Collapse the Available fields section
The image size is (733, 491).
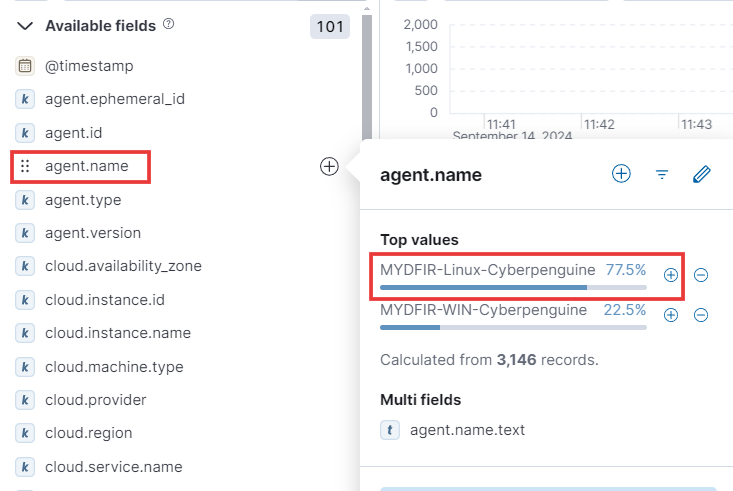click(x=25, y=26)
